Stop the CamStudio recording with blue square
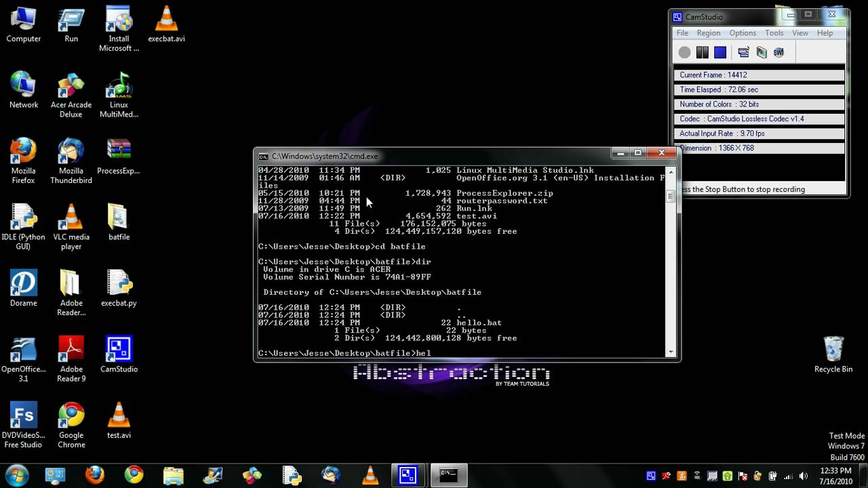The width and height of the screenshot is (868, 488). pos(720,52)
